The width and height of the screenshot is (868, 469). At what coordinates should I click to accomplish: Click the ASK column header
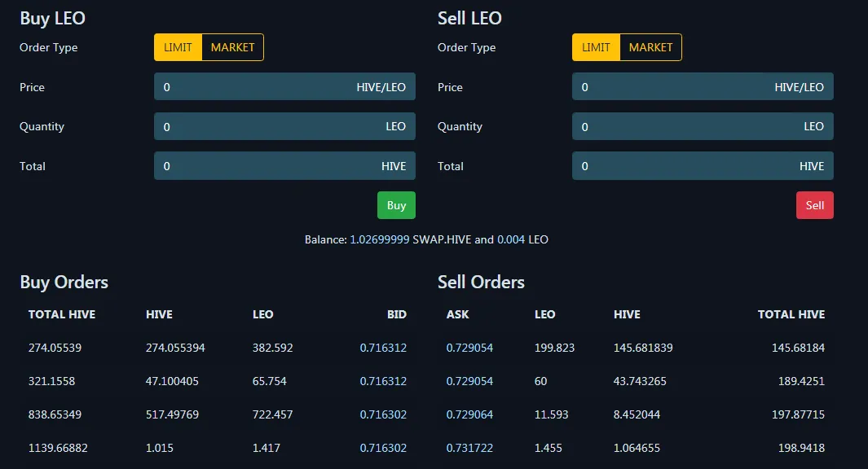[x=458, y=314]
